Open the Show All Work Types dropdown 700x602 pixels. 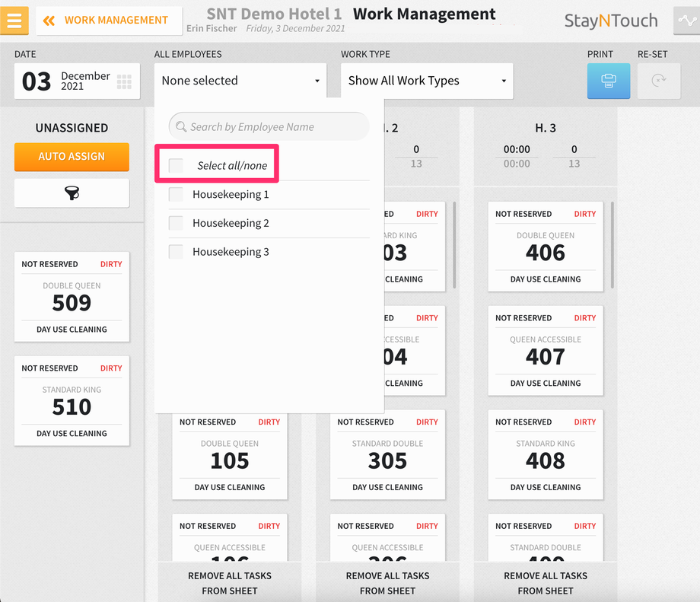click(427, 81)
